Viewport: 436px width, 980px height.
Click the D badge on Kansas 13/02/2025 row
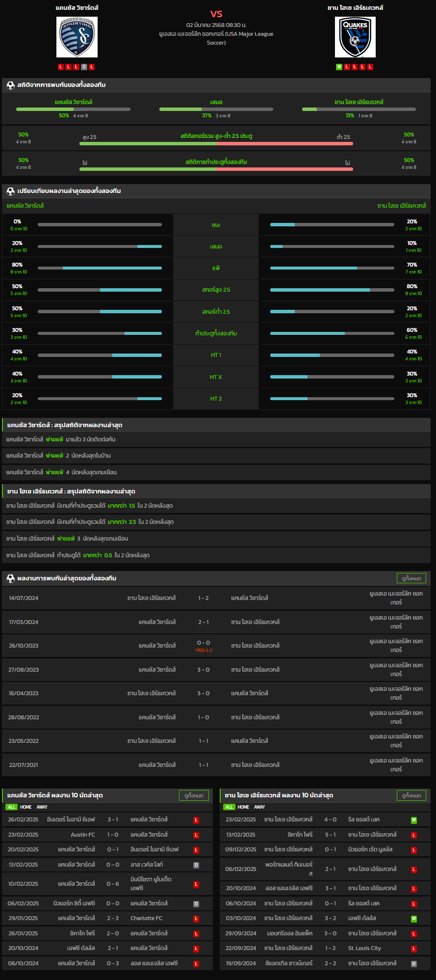coord(196,865)
